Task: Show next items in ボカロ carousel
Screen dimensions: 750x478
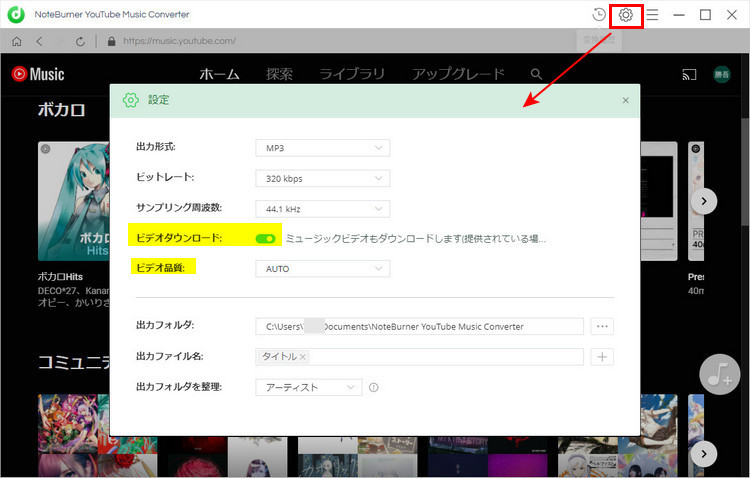Action: (x=704, y=201)
